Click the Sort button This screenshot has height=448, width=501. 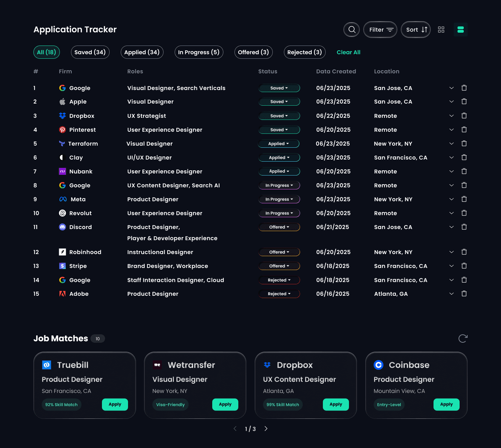coord(416,30)
